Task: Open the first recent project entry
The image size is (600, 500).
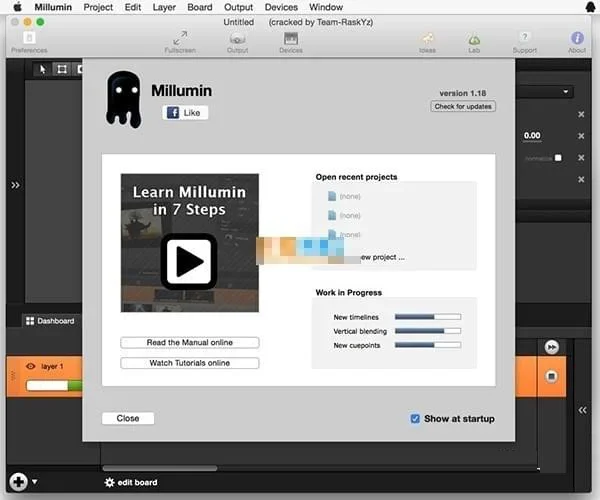Action: pos(344,196)
